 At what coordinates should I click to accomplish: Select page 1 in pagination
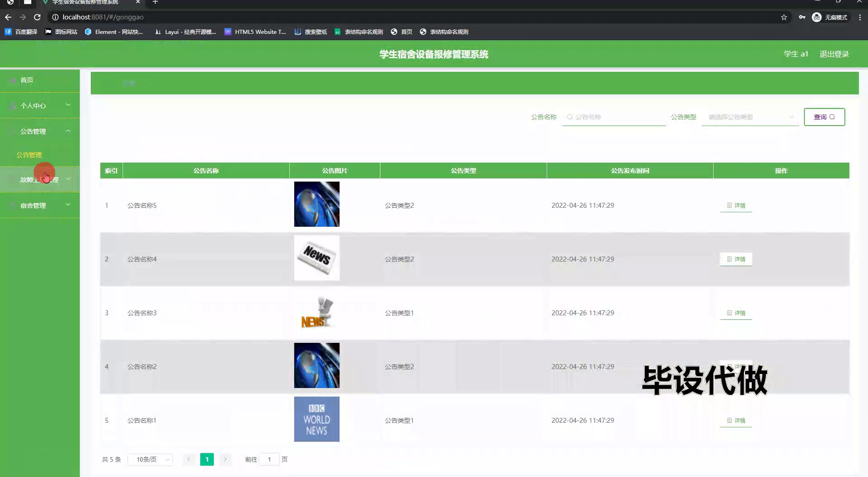(207, 459)
